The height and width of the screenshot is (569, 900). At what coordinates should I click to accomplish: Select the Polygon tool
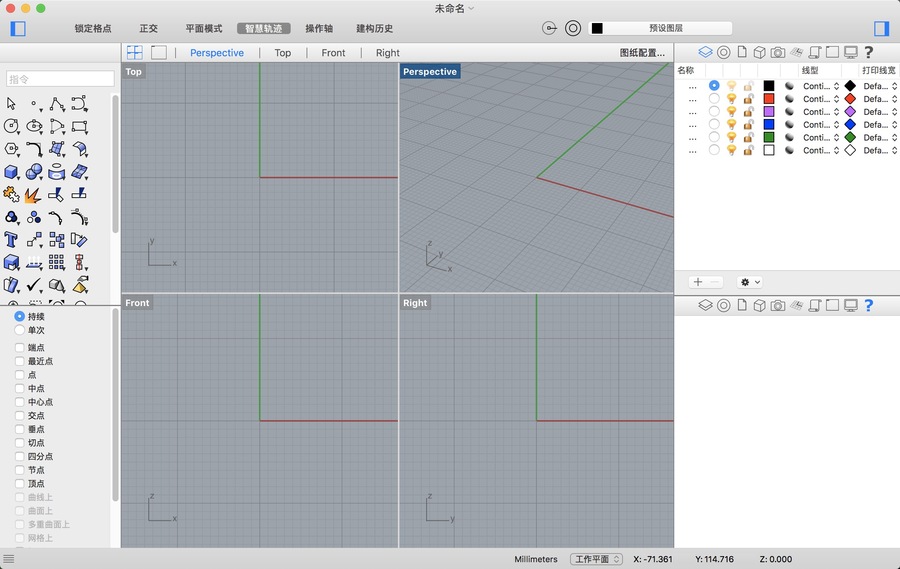click(x=11, y=149)
